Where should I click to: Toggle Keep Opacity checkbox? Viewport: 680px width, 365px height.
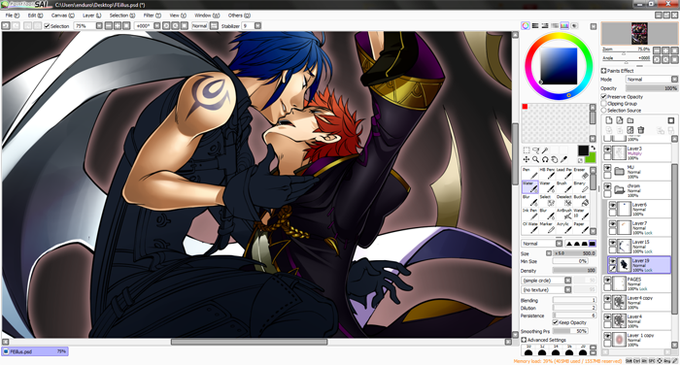pos(556,322)
